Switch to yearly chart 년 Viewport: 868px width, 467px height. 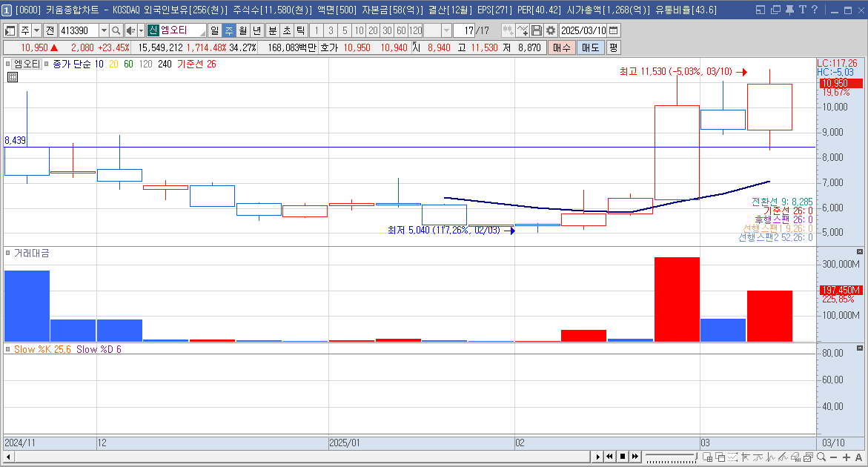[x=257, y=30]
